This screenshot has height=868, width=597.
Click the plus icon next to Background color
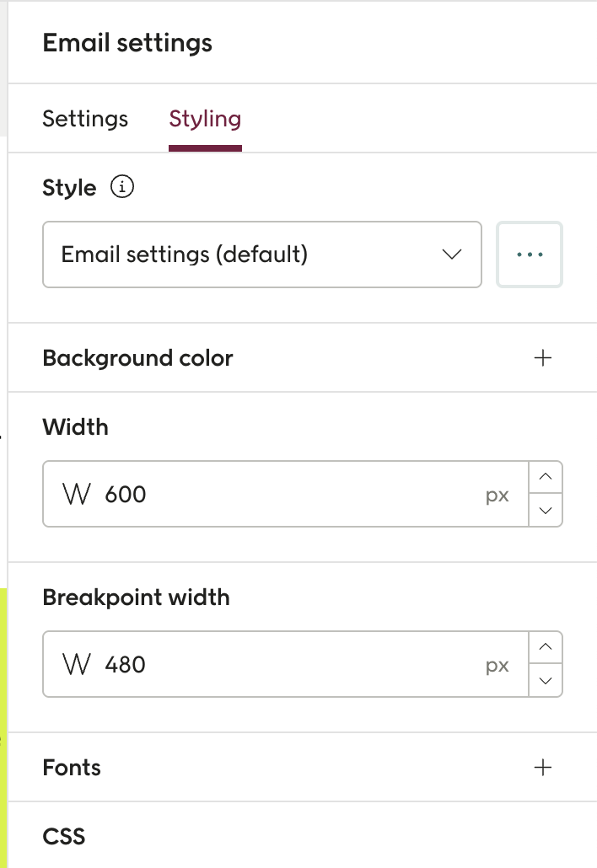543,357
